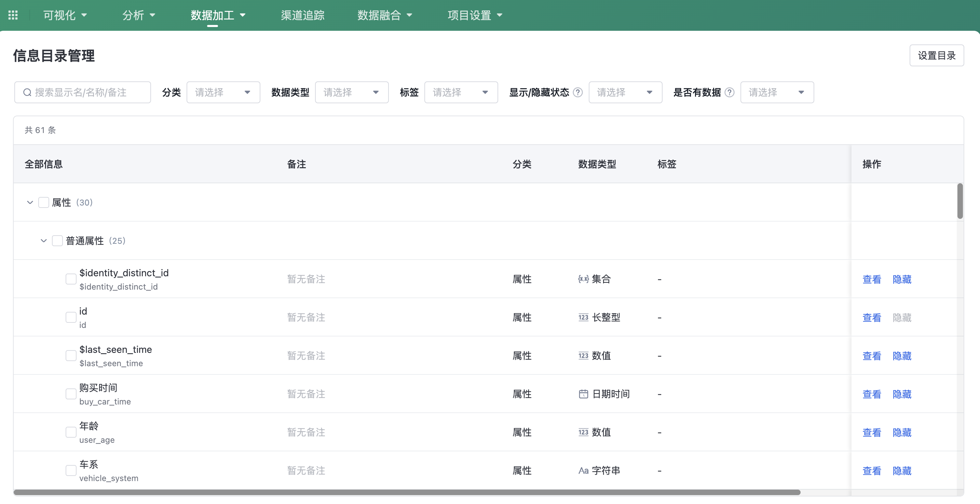The width and height of the screenshot is (980, 504).
Task: Open the 可视化 menu
Action: click(x=65, y=15)
